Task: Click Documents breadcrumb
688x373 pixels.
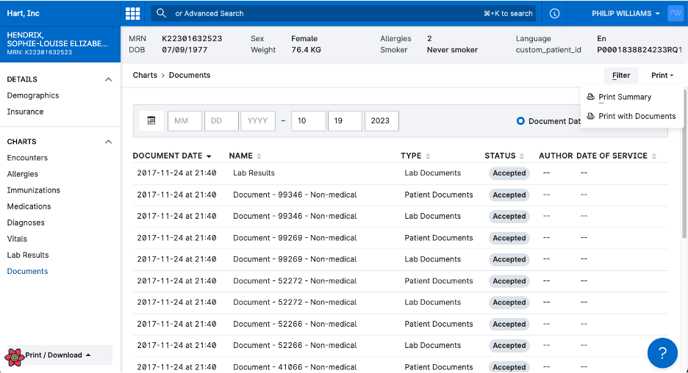Action: pos(190,75)
